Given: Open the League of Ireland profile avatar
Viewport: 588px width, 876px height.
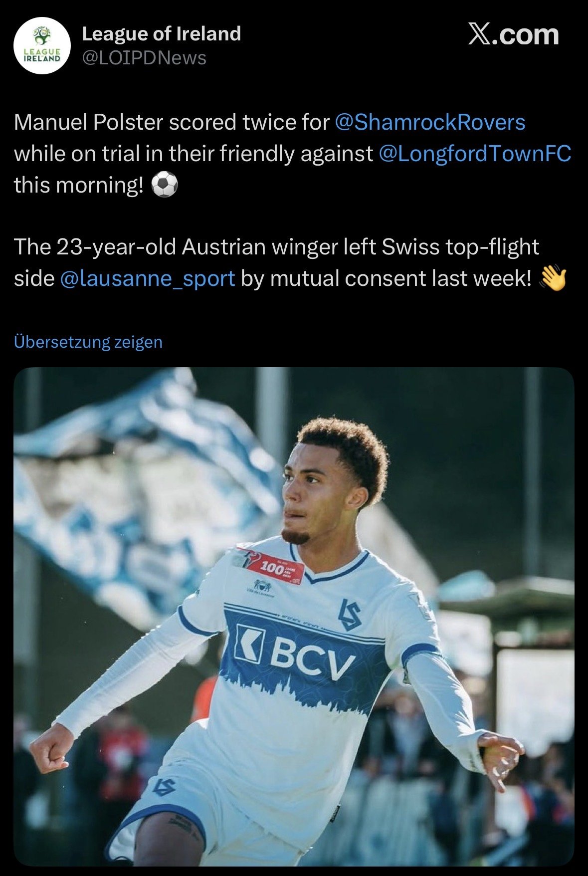Looking at the screenshot, I should coord(42,45).
